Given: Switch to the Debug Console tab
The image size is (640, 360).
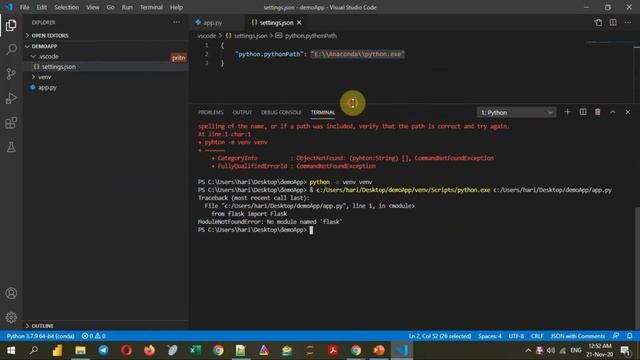Looking at the screenshot, I should click(281, 112).
